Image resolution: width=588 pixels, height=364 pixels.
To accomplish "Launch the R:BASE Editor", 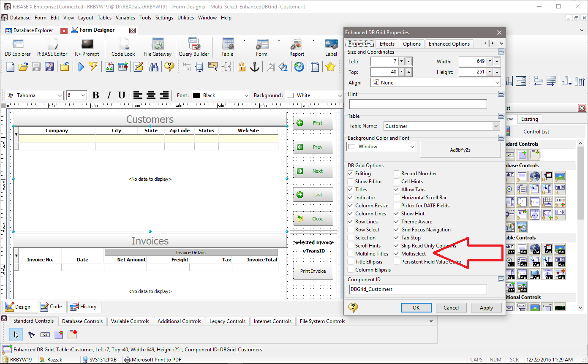I will pos(52,47).
